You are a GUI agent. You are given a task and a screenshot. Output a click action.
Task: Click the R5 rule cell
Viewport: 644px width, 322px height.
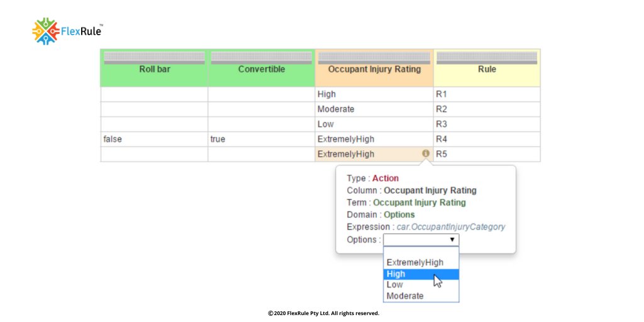(x=487, y=154)
